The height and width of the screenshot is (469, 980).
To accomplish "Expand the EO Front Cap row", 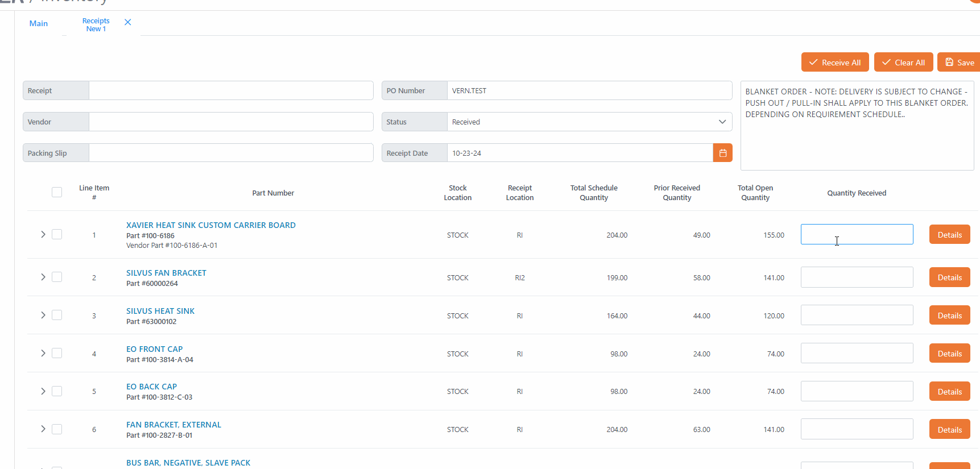I will click(43, 353).
